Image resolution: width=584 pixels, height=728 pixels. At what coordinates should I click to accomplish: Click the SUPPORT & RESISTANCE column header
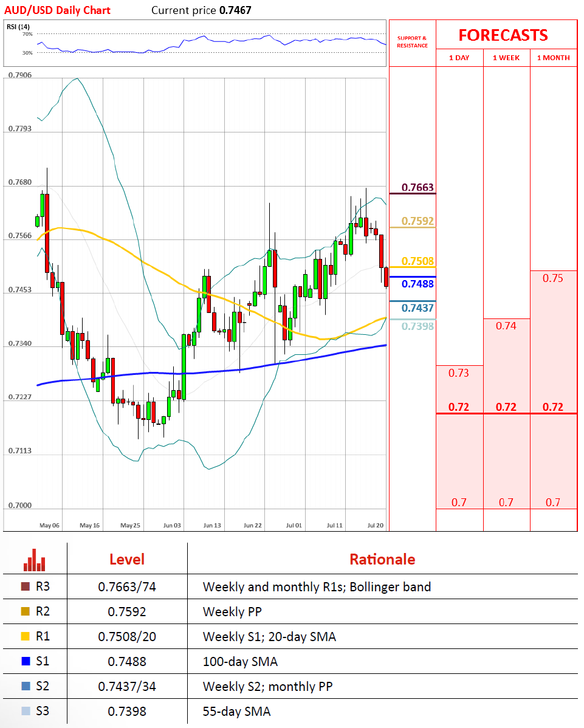point(412,42)
